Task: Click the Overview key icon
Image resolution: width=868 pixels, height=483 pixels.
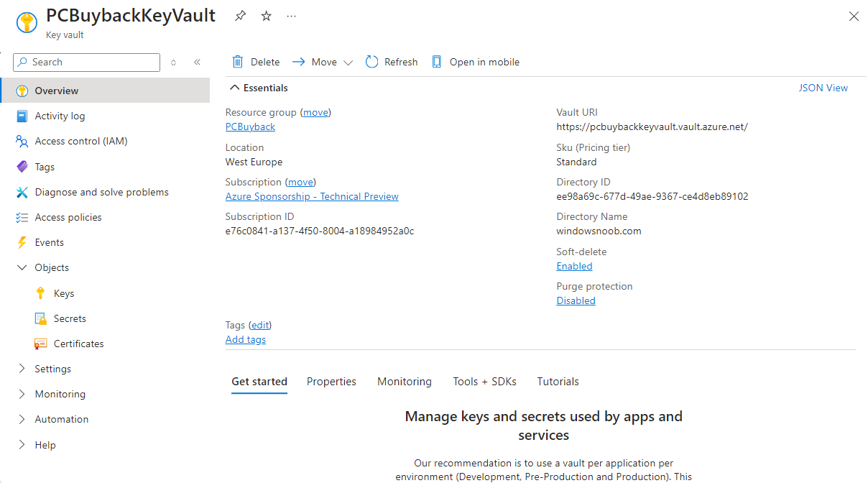Action: pos(22,91)
